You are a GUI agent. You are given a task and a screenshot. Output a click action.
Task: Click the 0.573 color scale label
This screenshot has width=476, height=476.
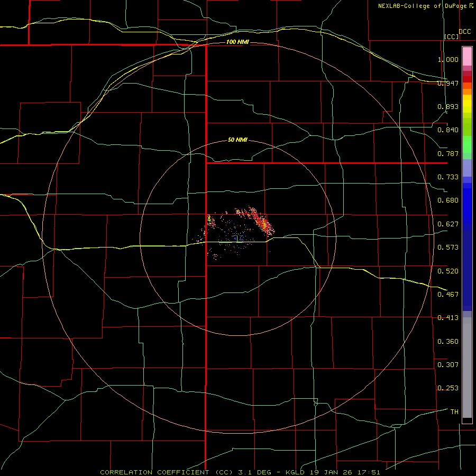coord(448,248)
